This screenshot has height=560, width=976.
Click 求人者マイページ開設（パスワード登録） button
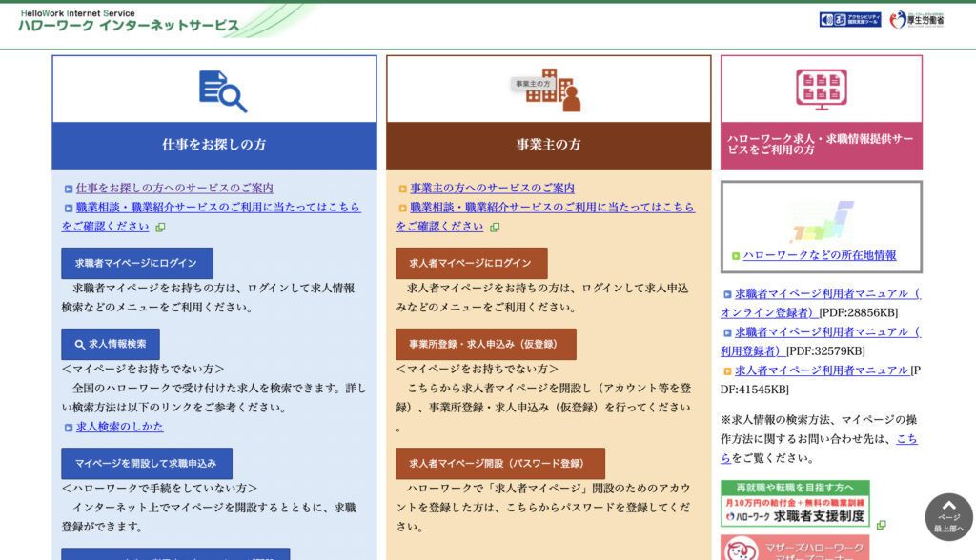(499, 464)
